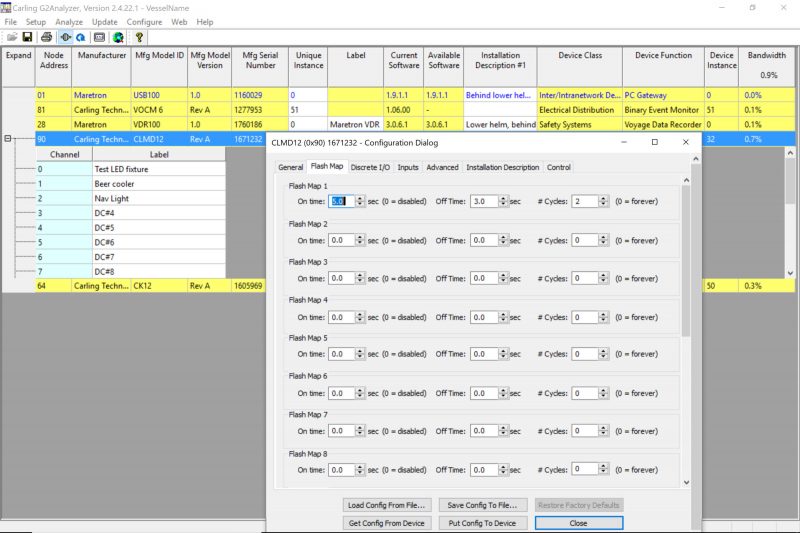Viewport: 800px width, 533px height.
Task: Adjust Flash Map 1 Off Time spinner
Action: coord(503,201)
